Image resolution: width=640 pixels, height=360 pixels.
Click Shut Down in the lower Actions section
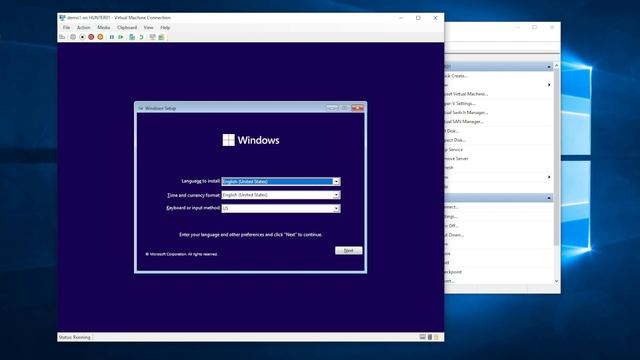[x=454, y=235]
